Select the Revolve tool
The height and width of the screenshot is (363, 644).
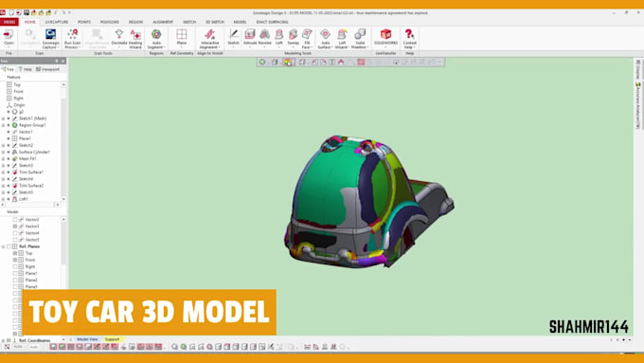[264, 37]
